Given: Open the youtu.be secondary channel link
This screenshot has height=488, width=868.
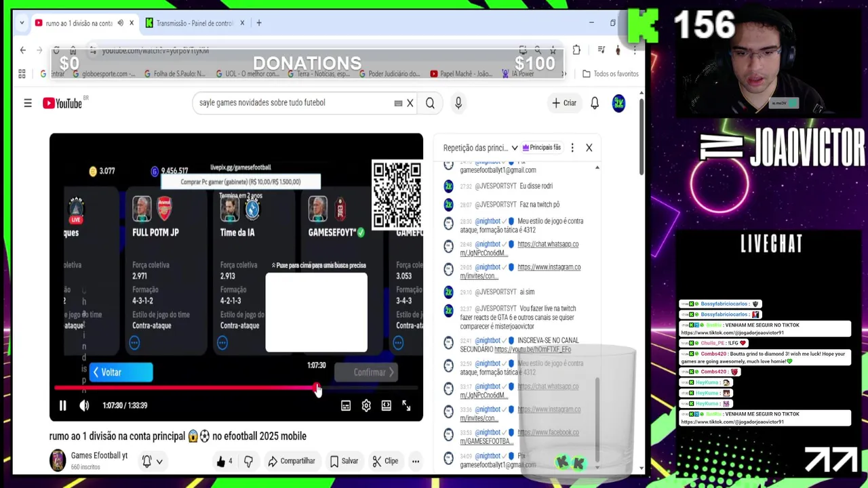Looking at the screenshot, I should coord(532,350).
